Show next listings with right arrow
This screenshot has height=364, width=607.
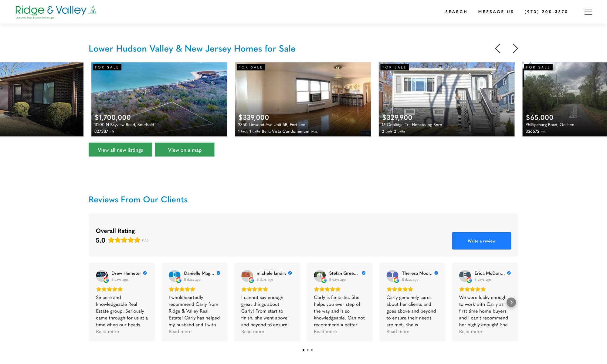click(515, 49)
